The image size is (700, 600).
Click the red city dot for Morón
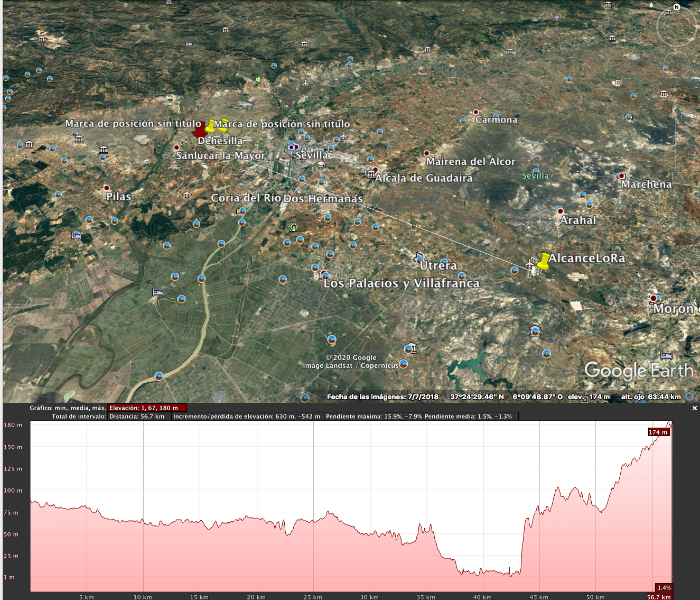point(654,299)
